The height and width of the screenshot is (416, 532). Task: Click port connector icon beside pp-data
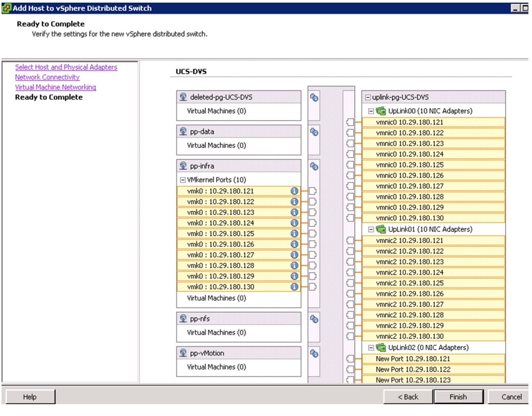click(x=314, y=132)
